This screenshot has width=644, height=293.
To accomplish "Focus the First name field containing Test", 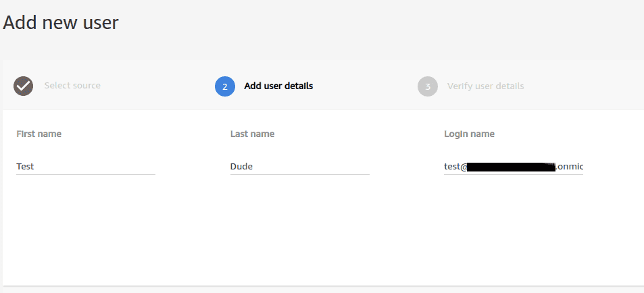I will click(86, 167).
